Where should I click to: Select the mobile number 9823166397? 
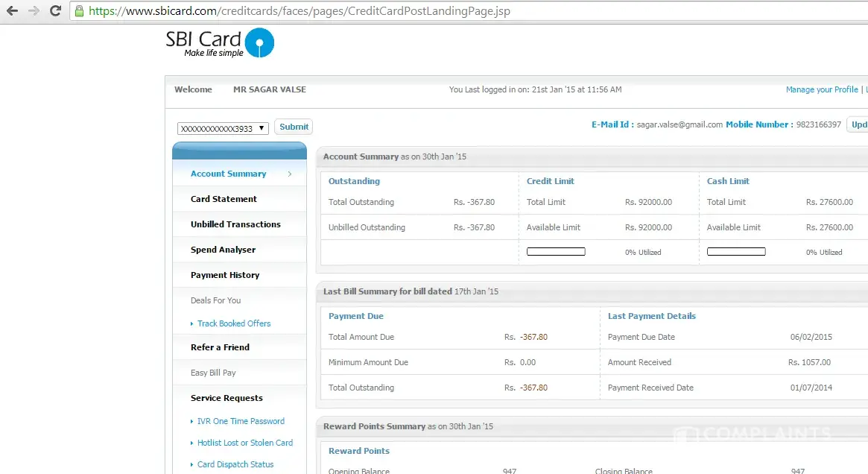pos(818,124)
